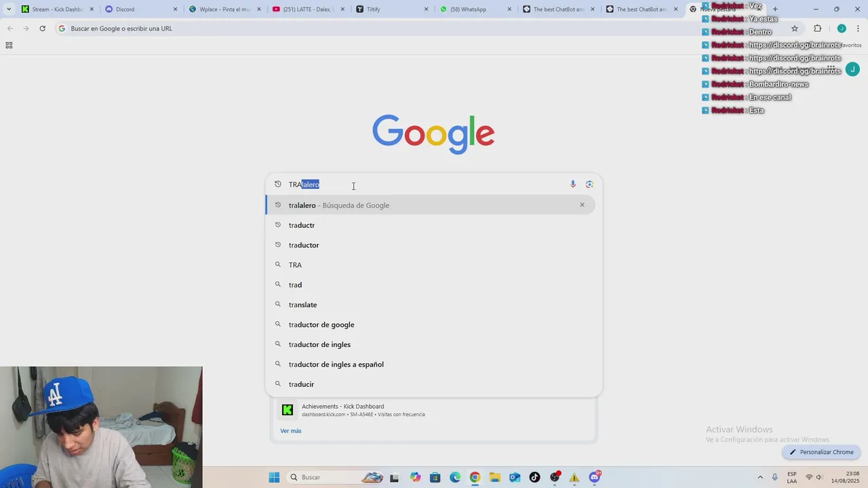Open the clock and date 23:08
868x488 pixels.
(x=846, y=477)
